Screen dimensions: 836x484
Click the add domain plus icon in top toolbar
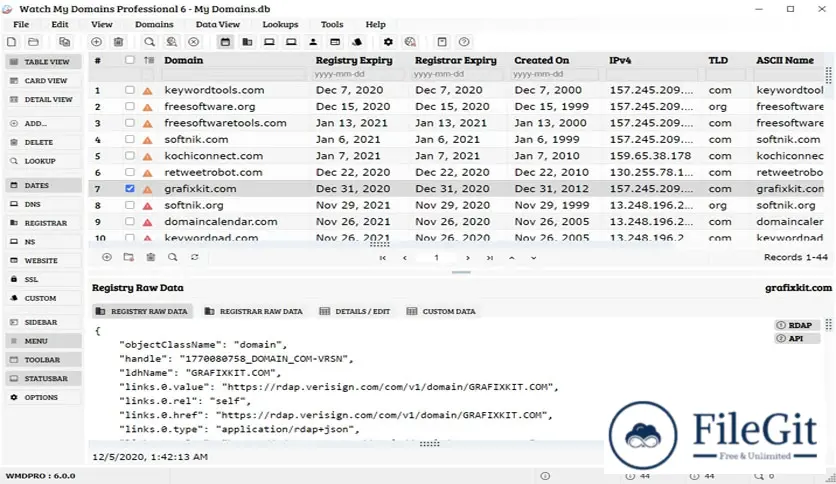click(x=96, y=42)
